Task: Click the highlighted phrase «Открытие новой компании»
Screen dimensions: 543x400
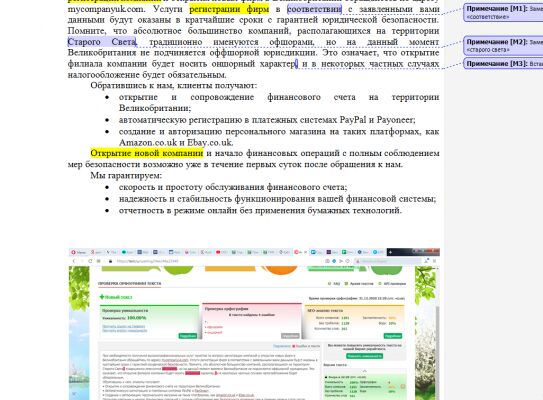Action: [147, 153]
